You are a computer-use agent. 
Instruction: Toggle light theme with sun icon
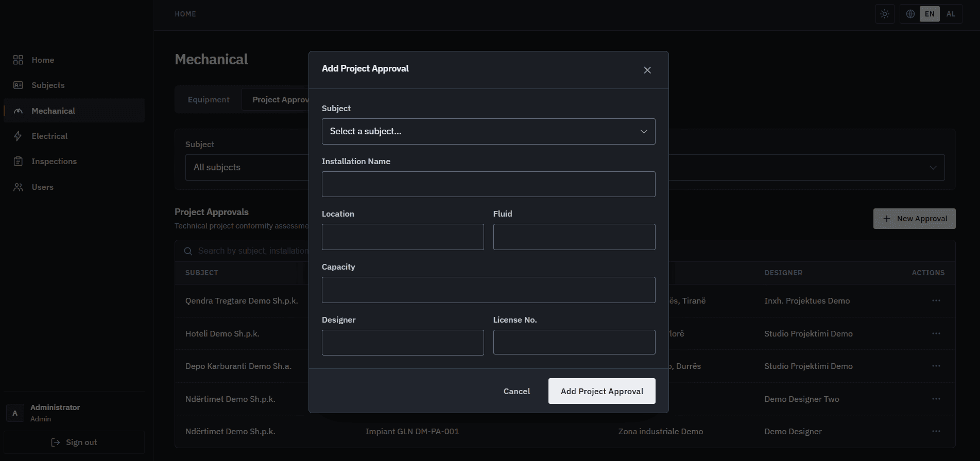[x=885, y=14]
